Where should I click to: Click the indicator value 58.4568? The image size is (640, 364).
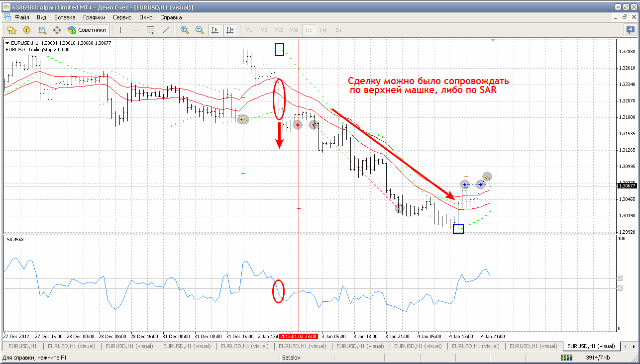pyautogui.click(x=15, y=239)
